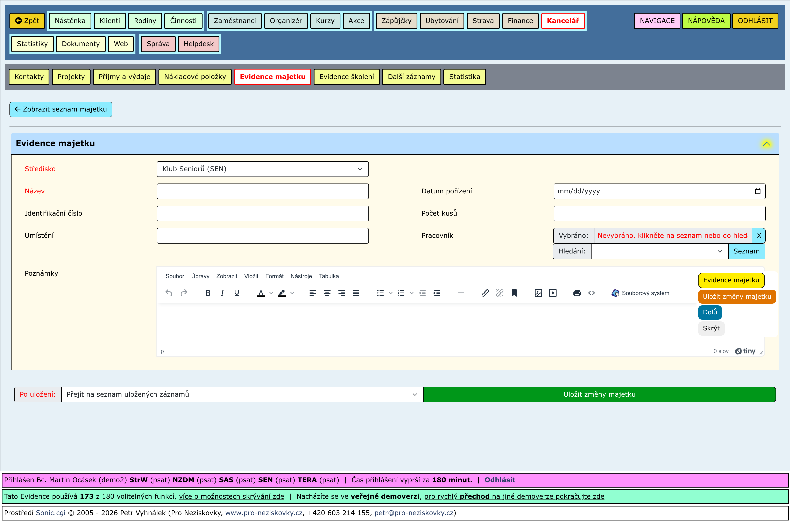The height and width of the screenshot is (532, 792).
Task: Open the calendar picker for Datum pořízení
Action: [757, 191]
